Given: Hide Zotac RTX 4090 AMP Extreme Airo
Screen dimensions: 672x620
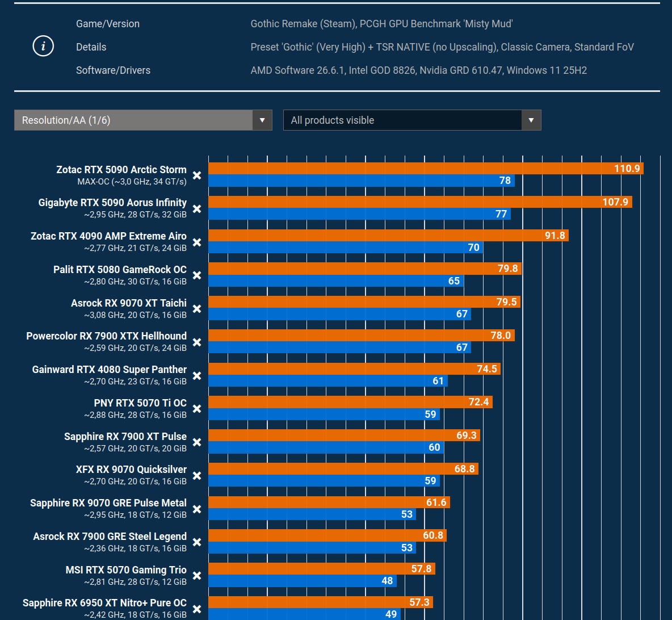Looking at the screenshot, I should point(197,242).
